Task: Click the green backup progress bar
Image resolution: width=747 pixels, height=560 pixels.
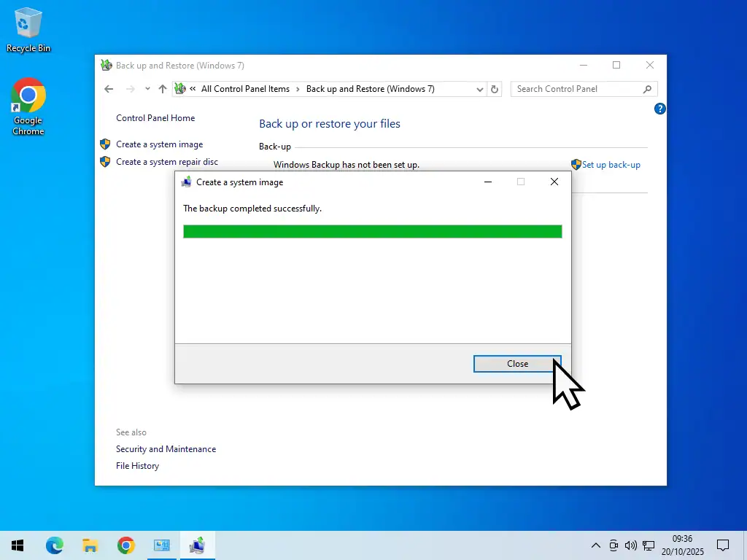Action: [372, 231]
